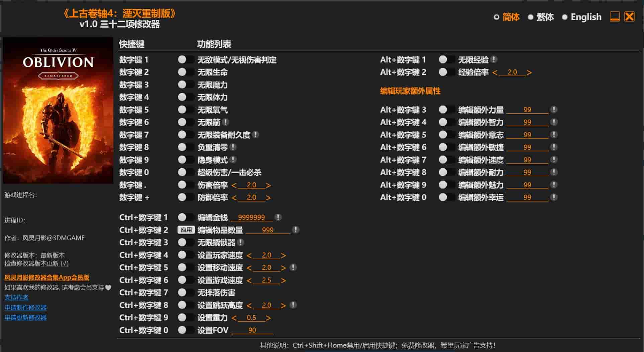Viewport: 644px width, 352px height.
Task: Click the info icon beside 无限箭
Action: [x=226, y=122]
